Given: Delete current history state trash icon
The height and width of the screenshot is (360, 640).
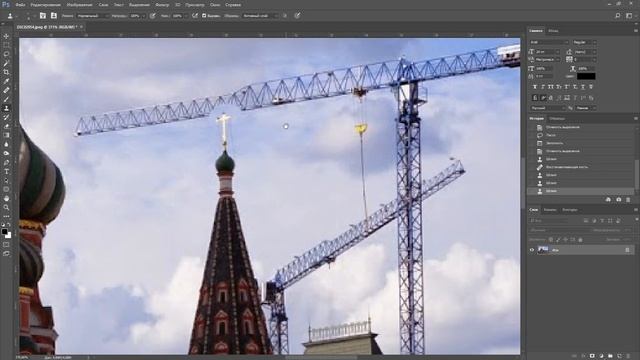Looking at the screenshot, I should [x=628, y=200].
